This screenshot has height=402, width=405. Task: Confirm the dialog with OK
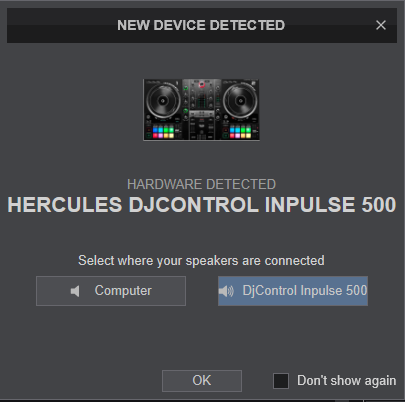(x=202, y=381)
